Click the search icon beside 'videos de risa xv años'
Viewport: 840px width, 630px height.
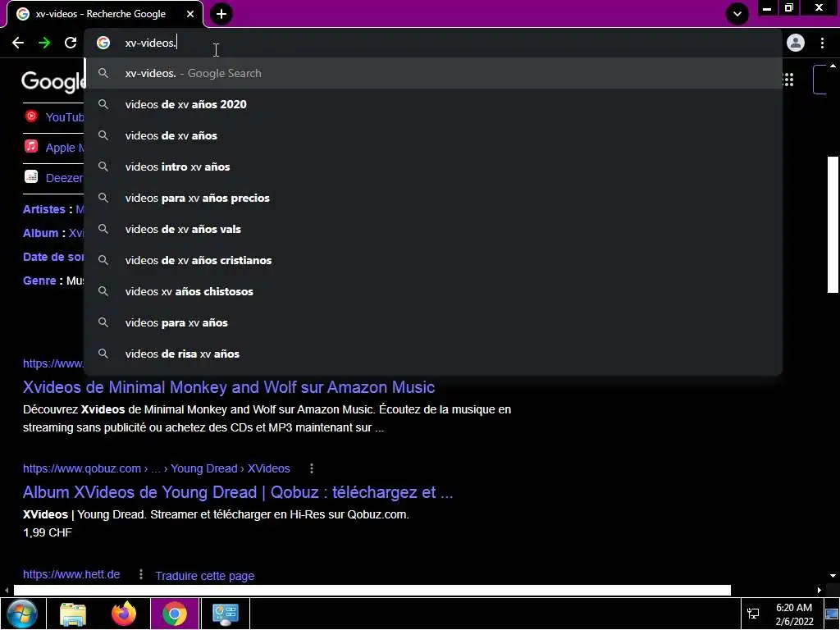click(x=103, y=354)
